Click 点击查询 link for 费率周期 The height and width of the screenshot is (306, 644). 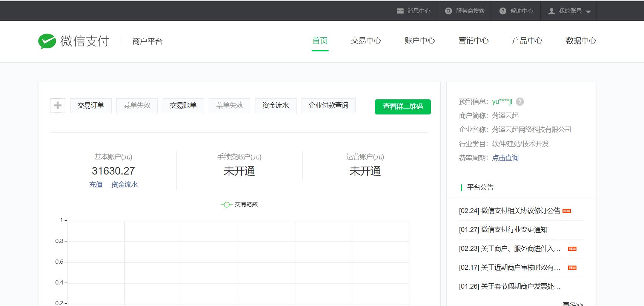[x=505, y=158]
